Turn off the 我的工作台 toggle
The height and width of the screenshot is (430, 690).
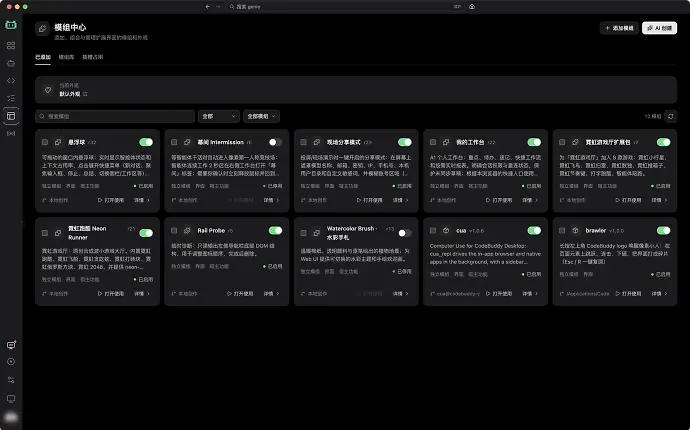pyautogui.click(x=534, y=142)
